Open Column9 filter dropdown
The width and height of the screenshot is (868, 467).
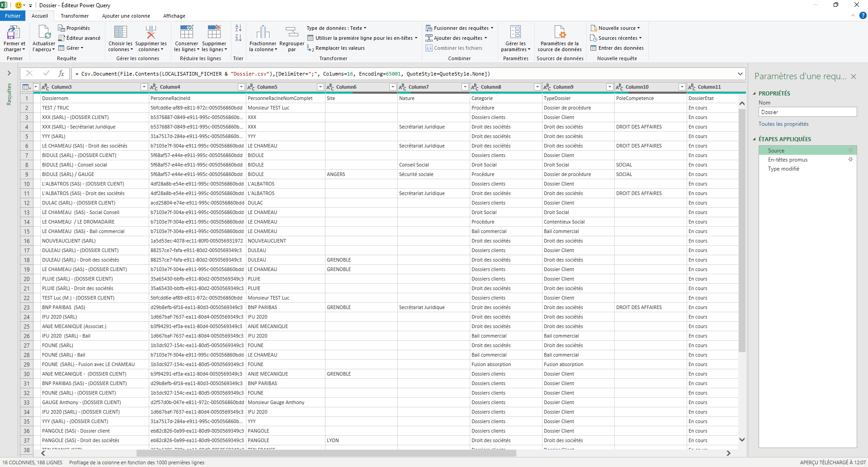610,87
